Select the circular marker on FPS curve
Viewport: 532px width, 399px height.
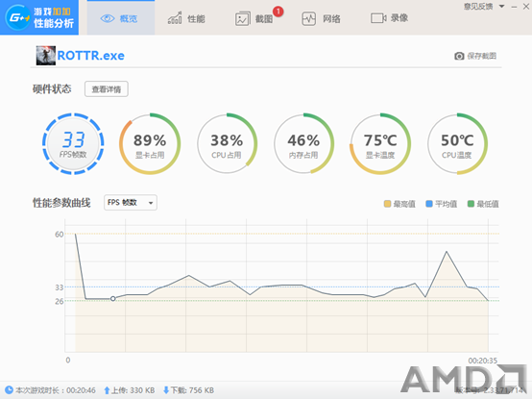(113, 298)
